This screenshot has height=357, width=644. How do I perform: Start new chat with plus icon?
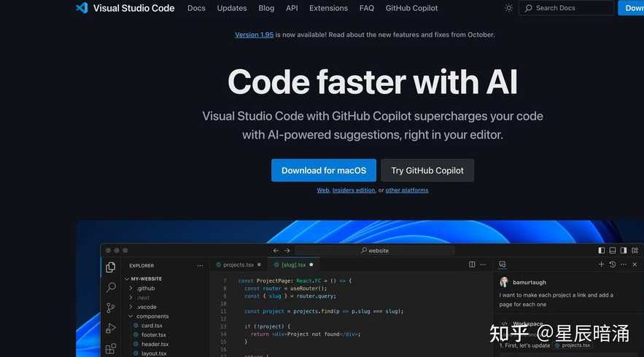pyautogui.click(x=601, y=264)
